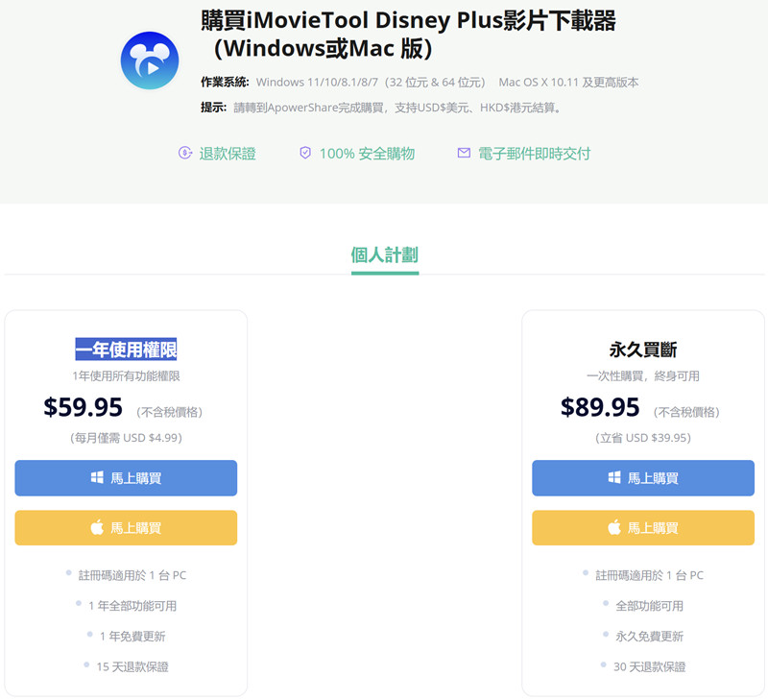Buy the $89.95 lifetime plan for Mac

tap(643, 528)
